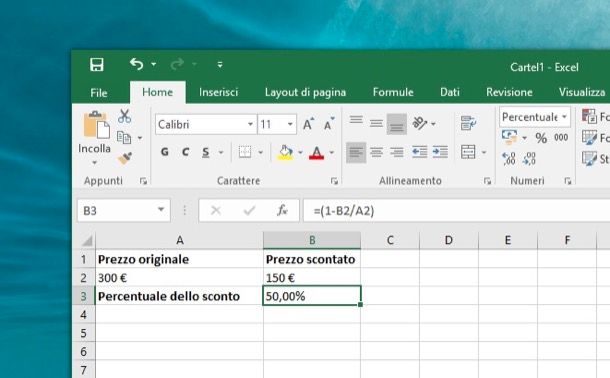The height and width of the screenshot is (378, 610).
Task: Toggle underline with the S button
Action: 205,152
